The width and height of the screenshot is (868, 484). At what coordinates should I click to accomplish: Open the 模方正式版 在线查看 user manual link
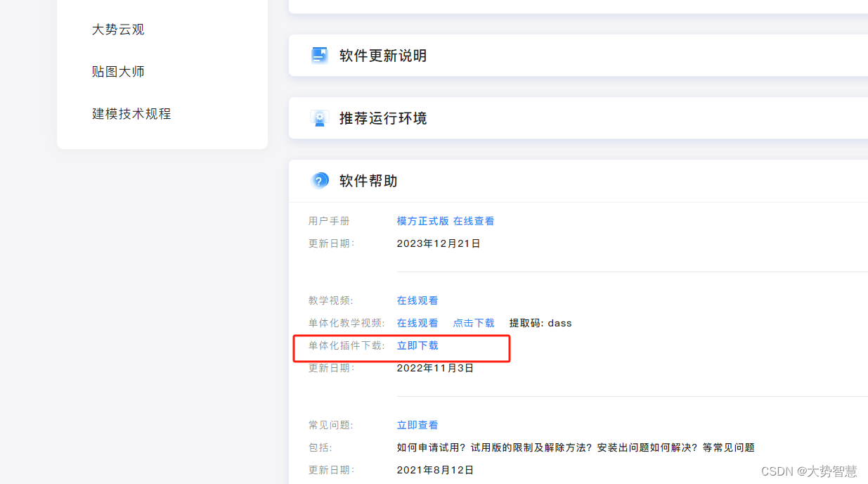point(446,221)
